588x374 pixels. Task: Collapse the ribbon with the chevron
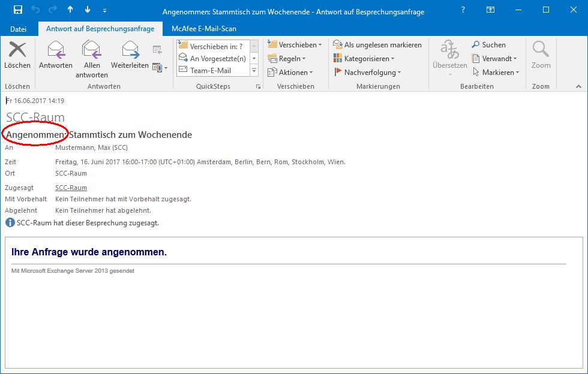point(578,86)
